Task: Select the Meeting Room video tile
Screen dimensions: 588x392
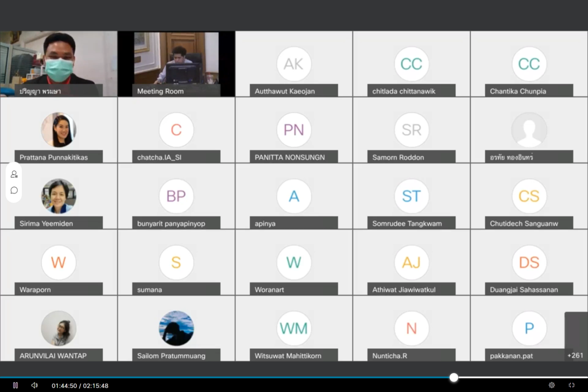Action: [x=176, y=63]
